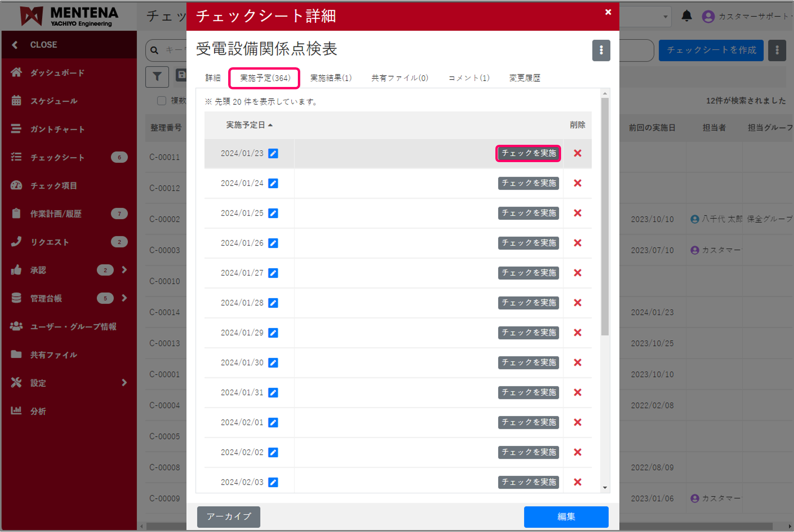Delete the 2024/01/26 schedule with red X

(x=577, y=243)
